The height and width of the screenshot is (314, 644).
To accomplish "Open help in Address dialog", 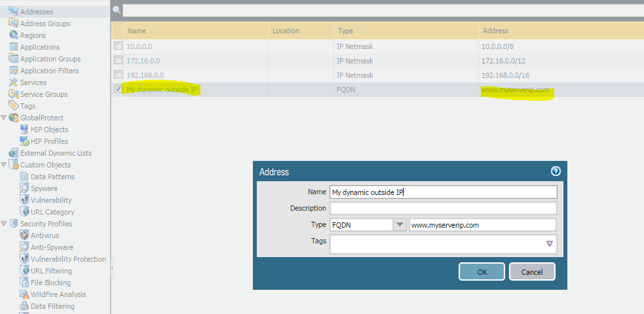I will click(556, 171).
